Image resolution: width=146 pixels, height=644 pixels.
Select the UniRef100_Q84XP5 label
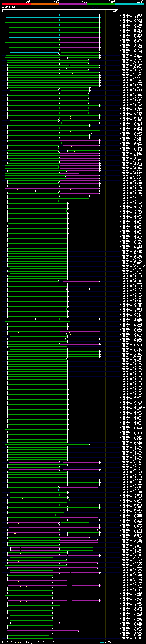131,173
